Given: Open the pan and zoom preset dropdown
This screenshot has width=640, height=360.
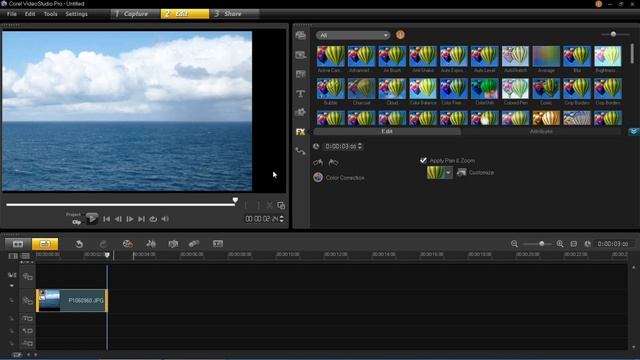Looking at the screenshot, I should pyautogui.click(x=449, y=173).
